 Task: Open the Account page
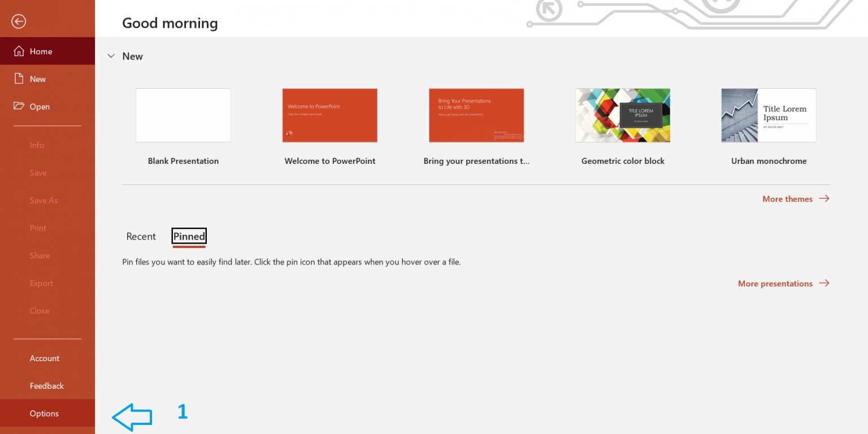point(45,358)
